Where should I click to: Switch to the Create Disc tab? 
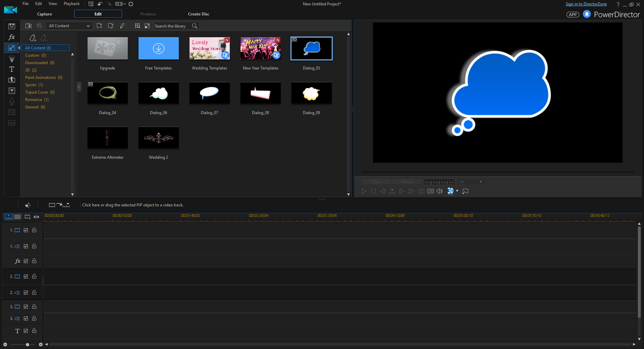199,14
